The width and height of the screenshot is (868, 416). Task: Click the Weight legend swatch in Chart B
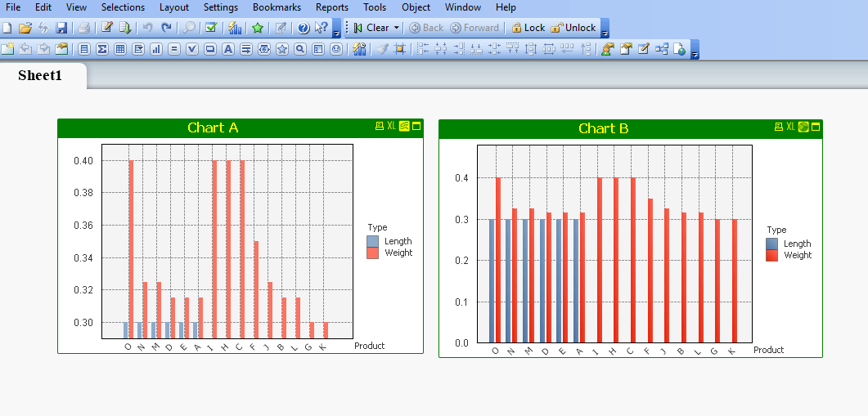(772, 256)
